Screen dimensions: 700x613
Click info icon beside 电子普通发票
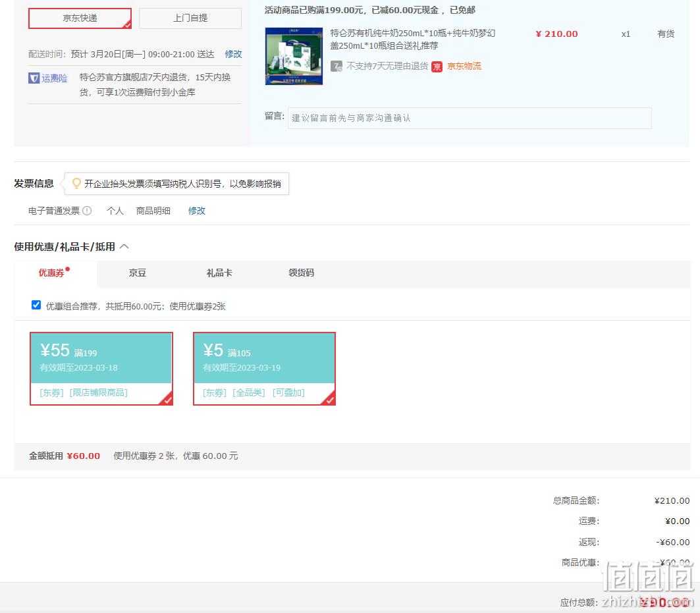[87, 211]
